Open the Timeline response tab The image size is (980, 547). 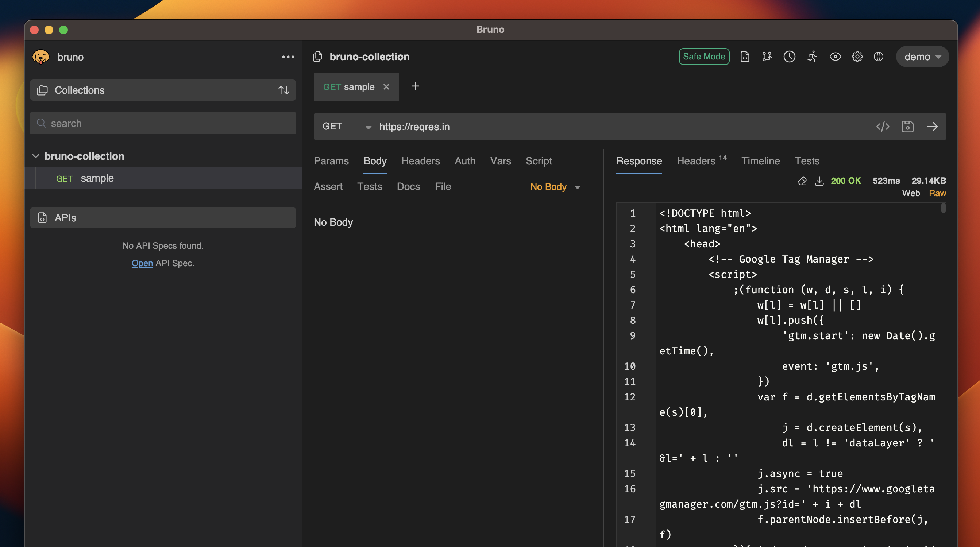coord(760,161)
